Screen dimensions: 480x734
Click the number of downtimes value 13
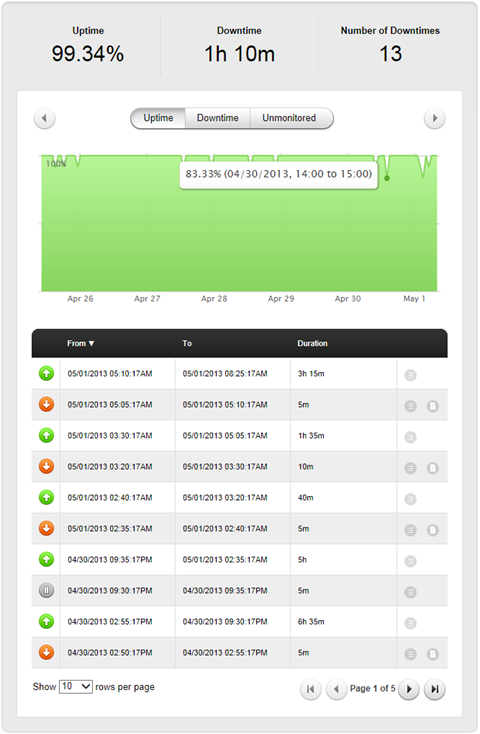point(391,53)
